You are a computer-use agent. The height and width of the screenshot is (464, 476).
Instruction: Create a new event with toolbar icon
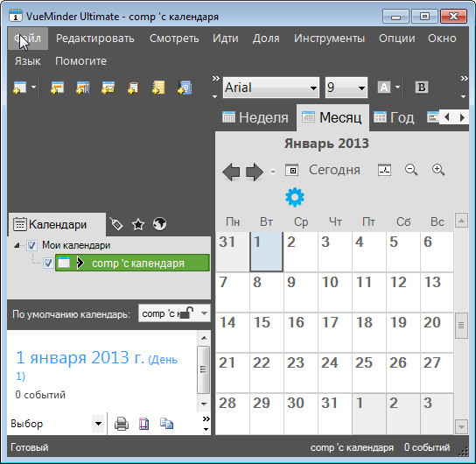pos(57,88)
